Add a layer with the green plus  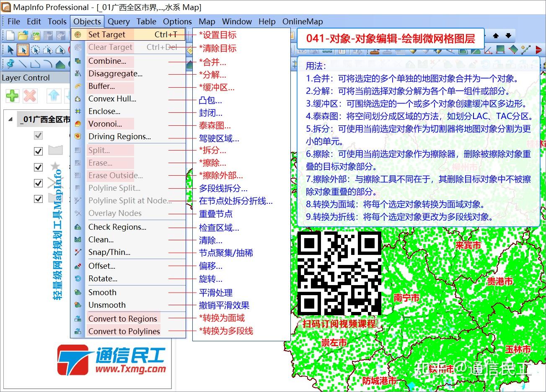12,96
